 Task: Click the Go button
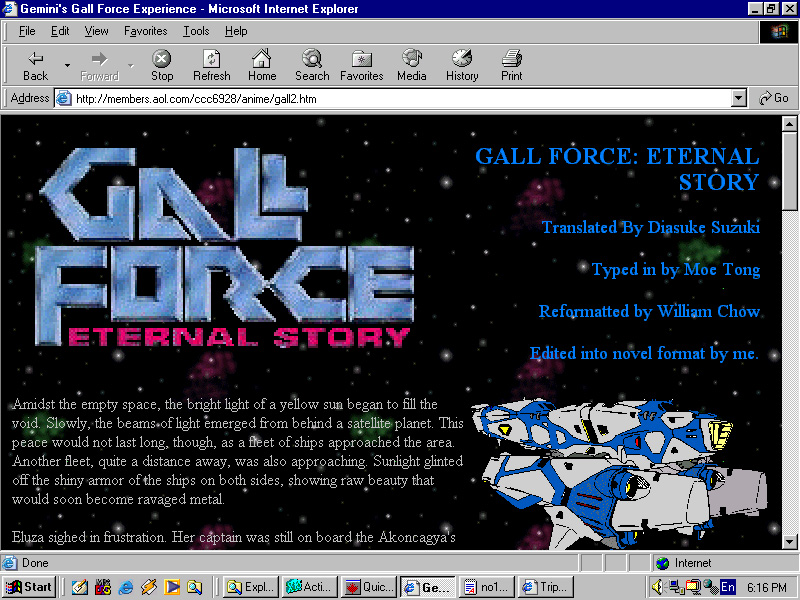(x=774, y=98)
